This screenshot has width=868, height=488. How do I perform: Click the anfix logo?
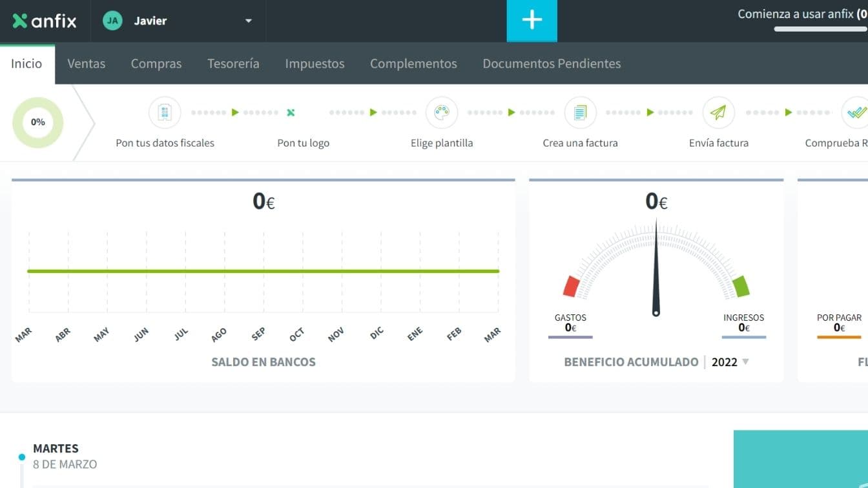[x=44, y=21]
